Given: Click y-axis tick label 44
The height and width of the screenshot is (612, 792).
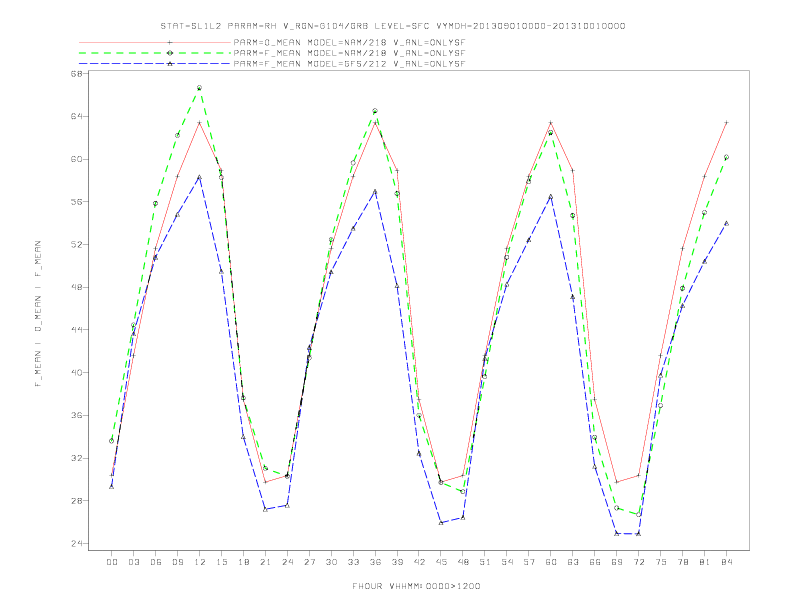Looking at the screenshot, I should [77, 330].
